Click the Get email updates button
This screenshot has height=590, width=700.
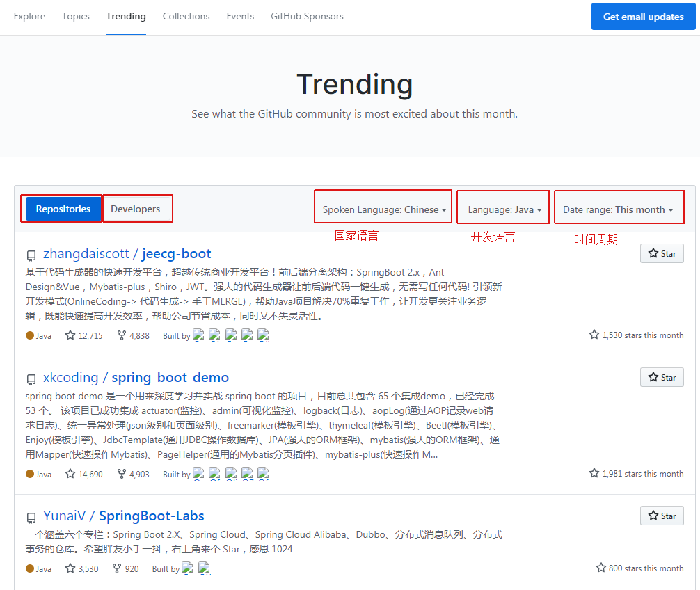click(644, 17)
